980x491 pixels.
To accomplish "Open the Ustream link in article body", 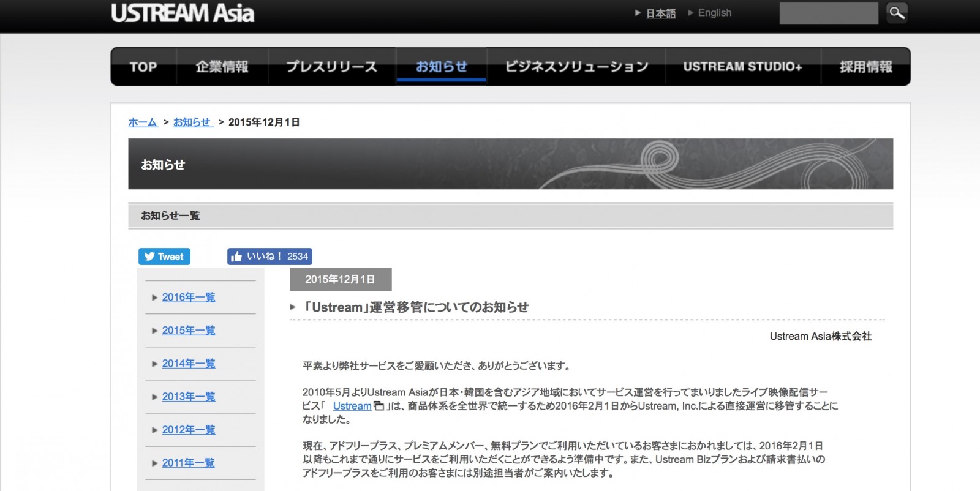I will tap(352, 406).
